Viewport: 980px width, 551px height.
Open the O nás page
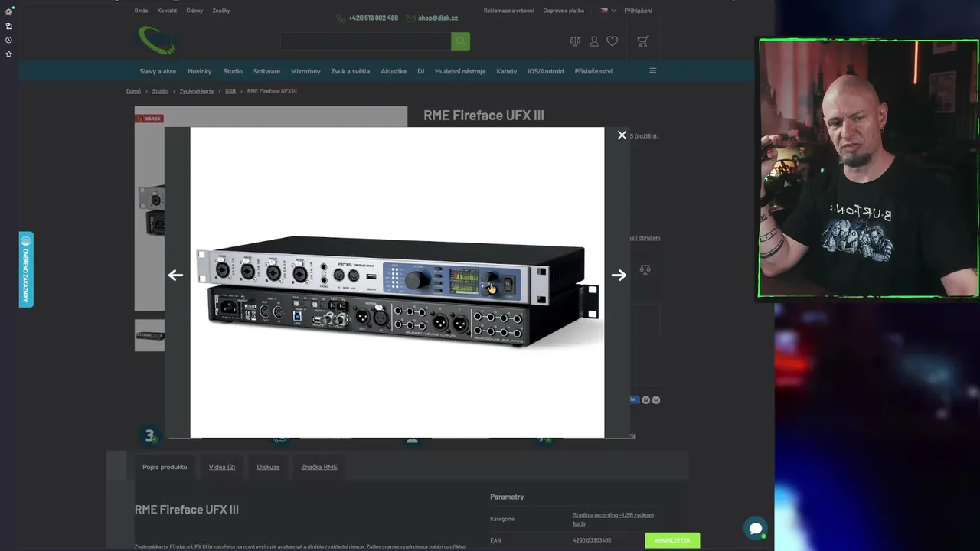[x=141, y=11]
